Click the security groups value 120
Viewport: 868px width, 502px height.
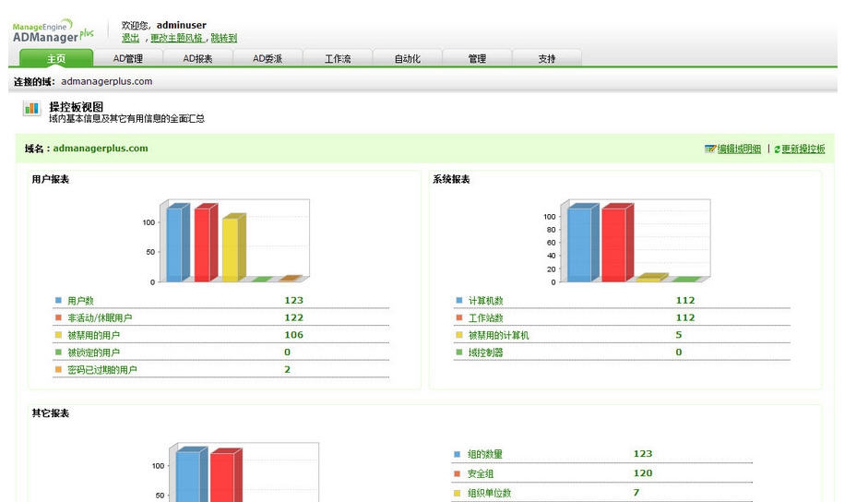[643, 472]
